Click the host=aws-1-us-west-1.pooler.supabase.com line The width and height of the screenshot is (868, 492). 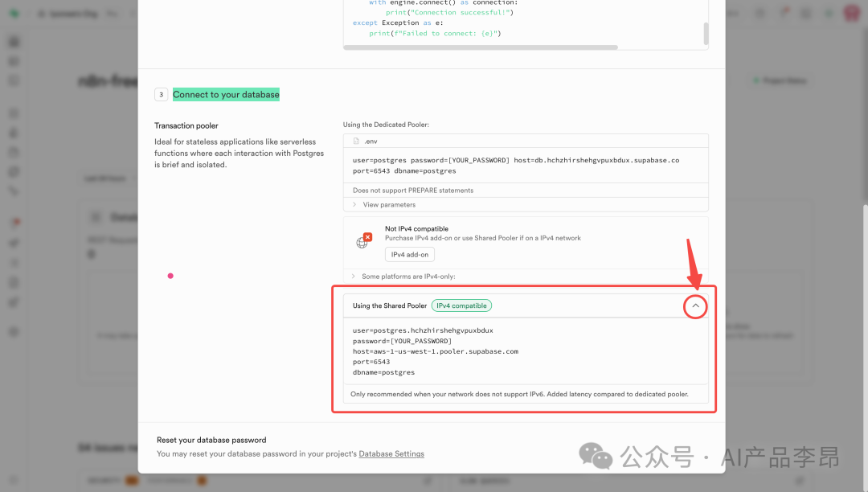(435, 351)
